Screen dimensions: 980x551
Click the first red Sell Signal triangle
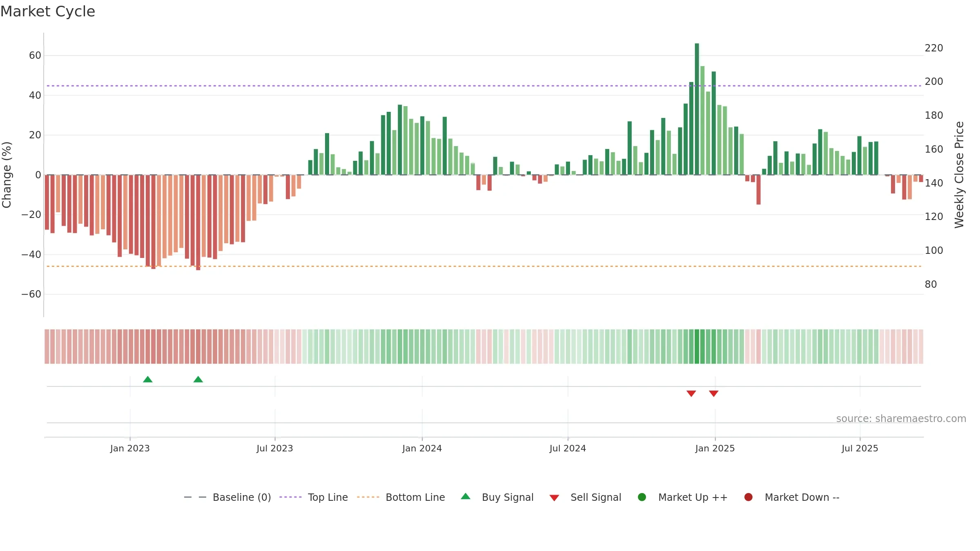pyautogui.click(x=691, y=393)
